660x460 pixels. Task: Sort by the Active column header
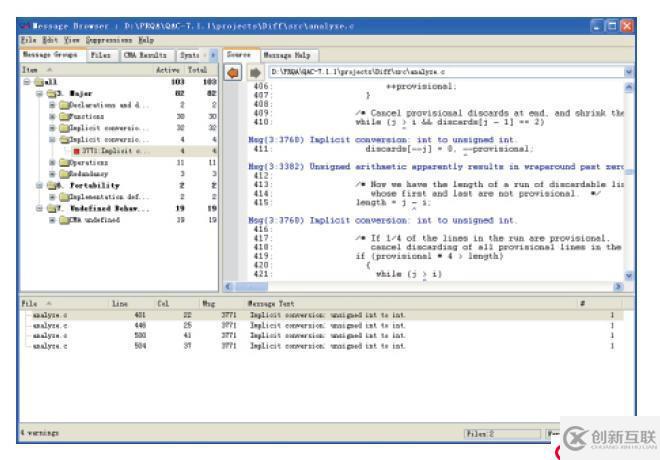pos(168,70)
